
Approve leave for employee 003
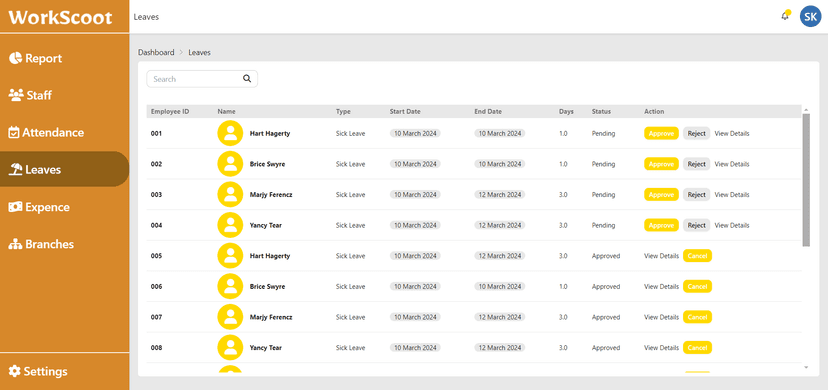tap(661, 195)
